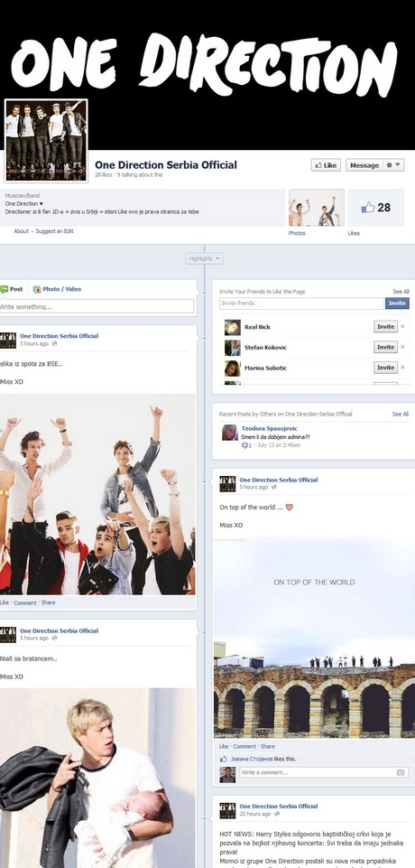Open Teodora Spasojevic's profile link

click(x=270, y=428)
